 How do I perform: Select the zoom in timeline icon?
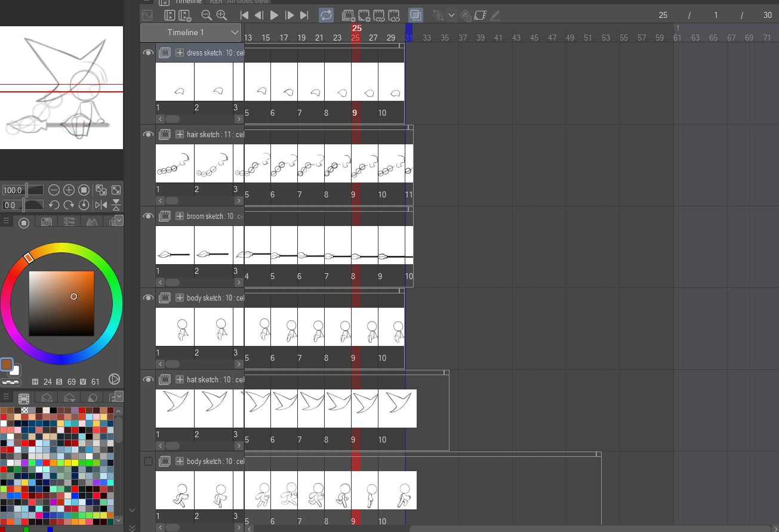(220, 15)
